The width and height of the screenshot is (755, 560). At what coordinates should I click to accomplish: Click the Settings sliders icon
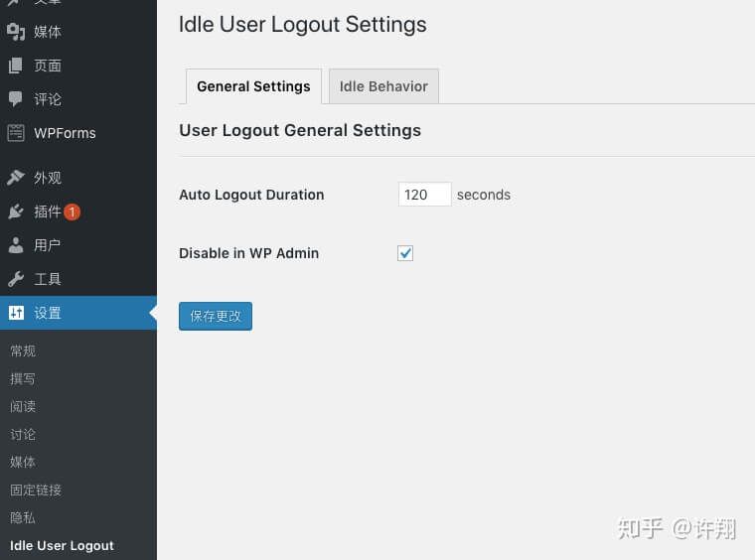coord(16,313)
